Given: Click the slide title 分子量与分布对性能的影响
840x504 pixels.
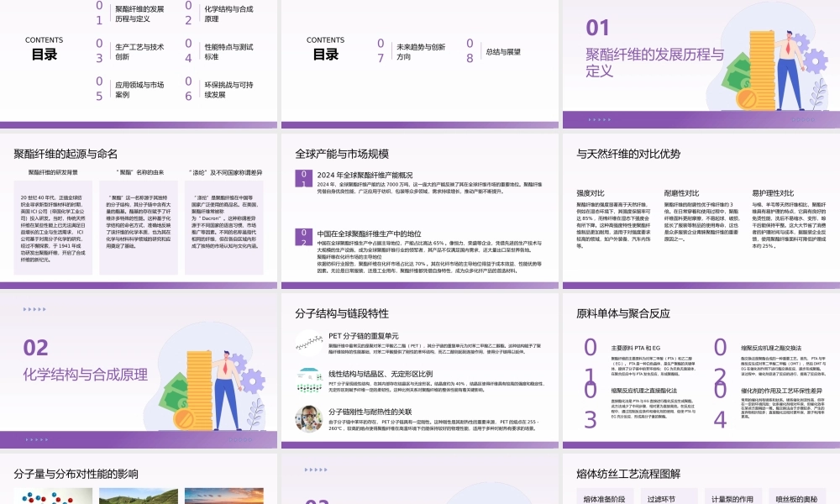Looking at the screenshot, I should pos(76,474).
